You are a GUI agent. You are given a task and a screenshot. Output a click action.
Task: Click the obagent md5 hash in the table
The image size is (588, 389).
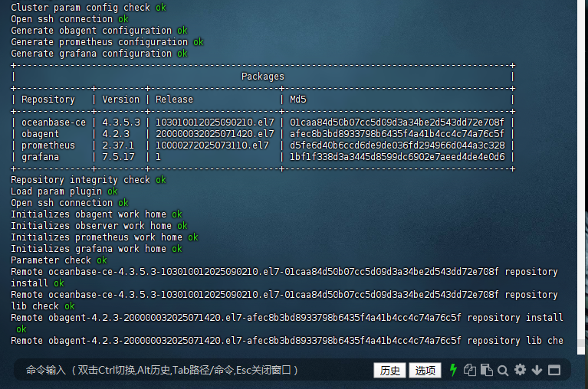(x=397, y=134)
